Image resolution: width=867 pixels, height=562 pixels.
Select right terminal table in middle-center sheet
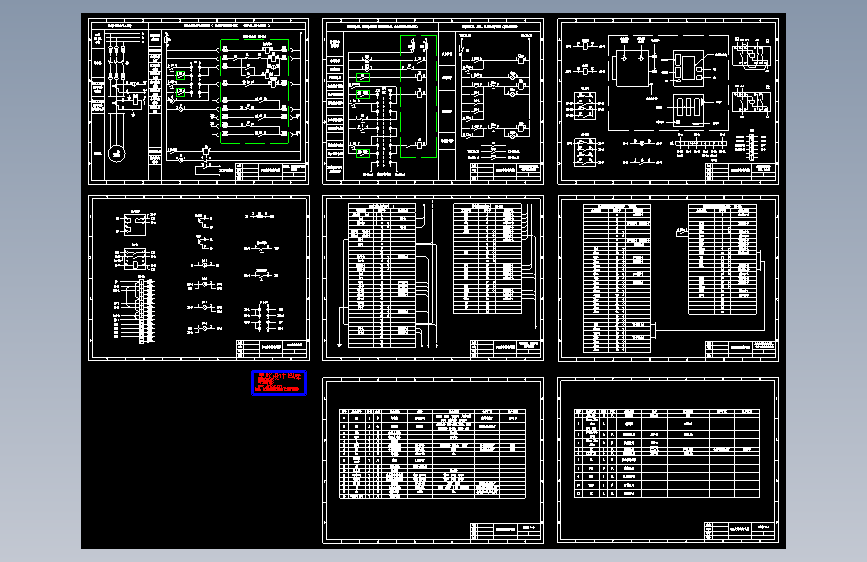coord(487,258)
